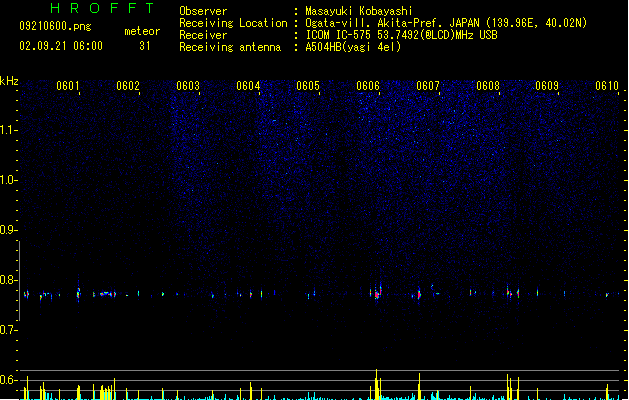Click the 0602 time marker

pos(128,86)
